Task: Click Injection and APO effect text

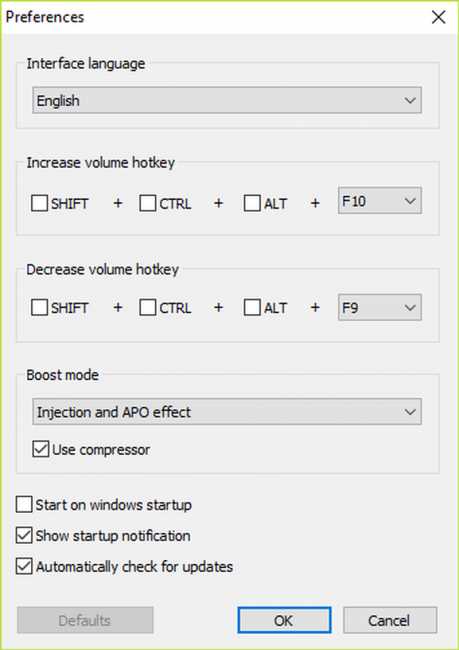Action: [x=114, y=412]
